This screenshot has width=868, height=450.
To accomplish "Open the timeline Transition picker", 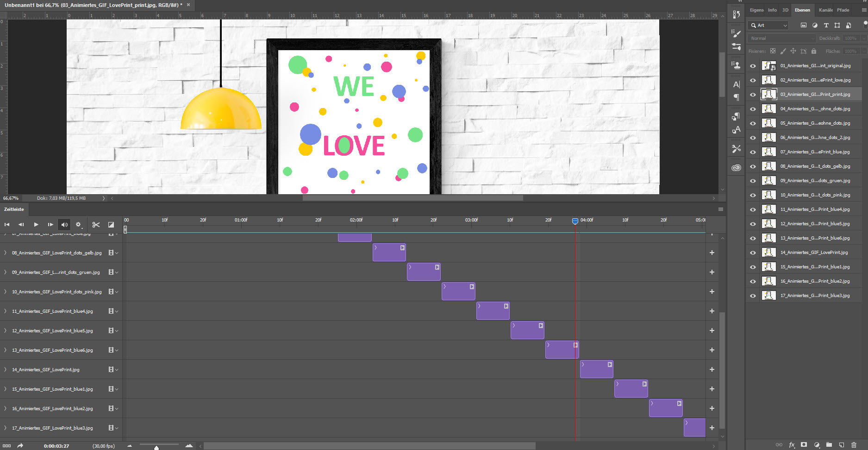I will pos(111,224).
